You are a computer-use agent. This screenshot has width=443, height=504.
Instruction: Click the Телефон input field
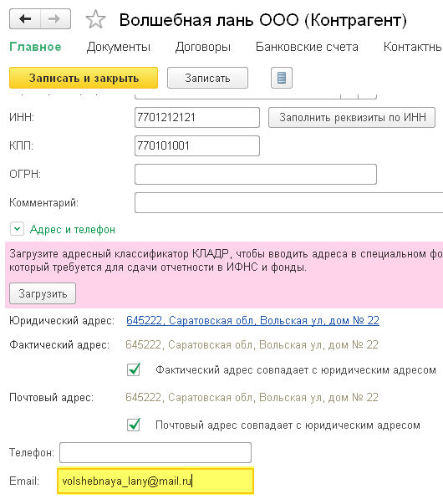[x=155, y=452]
